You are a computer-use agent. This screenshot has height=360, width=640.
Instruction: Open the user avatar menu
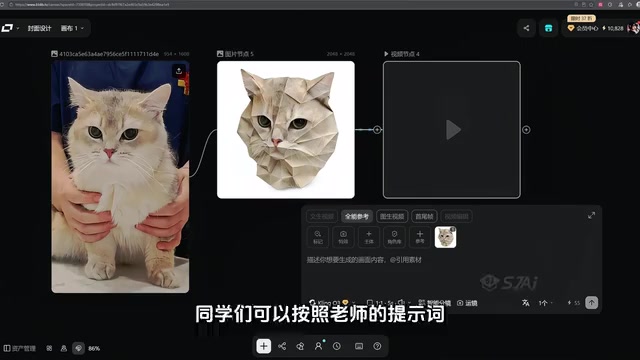pos(634,28)
